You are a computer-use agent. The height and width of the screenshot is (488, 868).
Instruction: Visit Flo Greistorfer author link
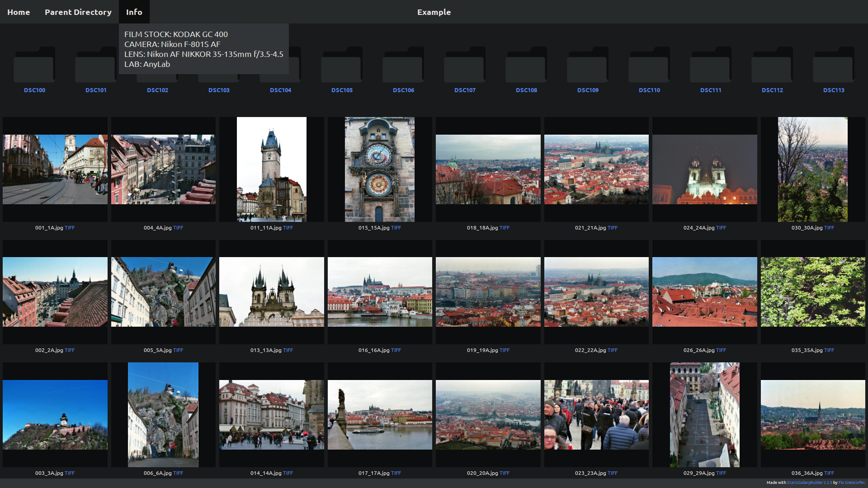[x=851, y=483]
